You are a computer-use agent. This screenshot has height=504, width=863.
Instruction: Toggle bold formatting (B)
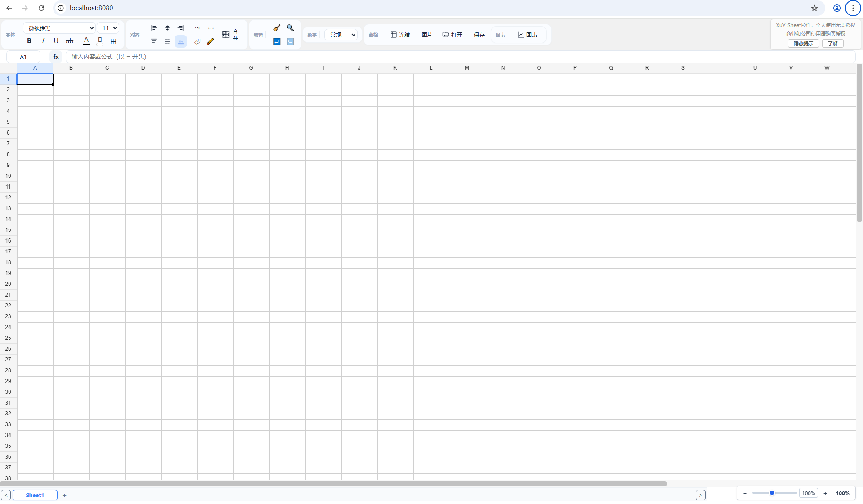coord(29,41)
